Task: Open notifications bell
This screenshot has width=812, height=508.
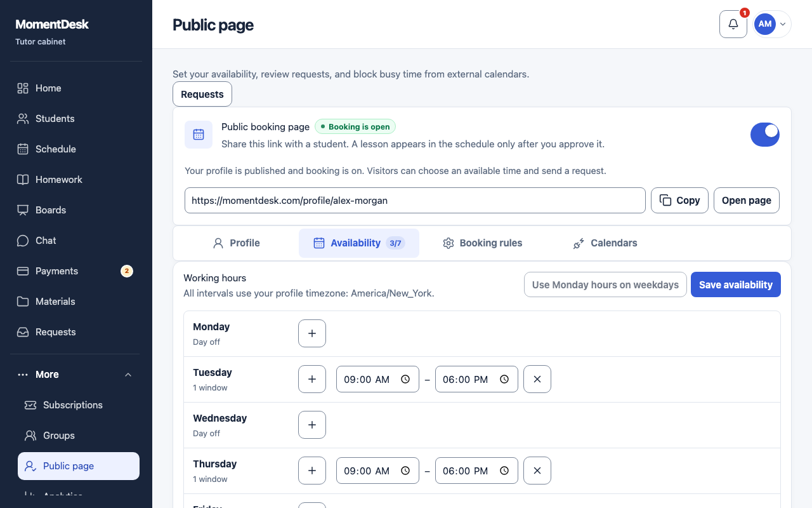Action: click(733, 24)
